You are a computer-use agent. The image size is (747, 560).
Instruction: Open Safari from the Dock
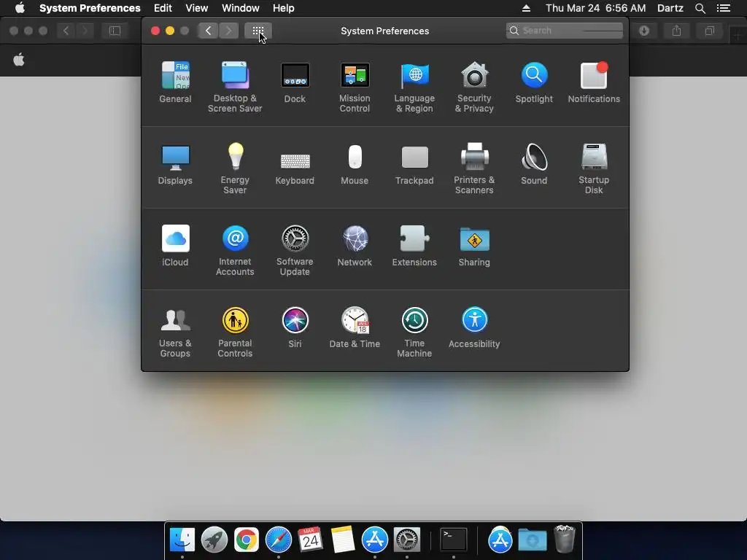(x=278, y=540)
